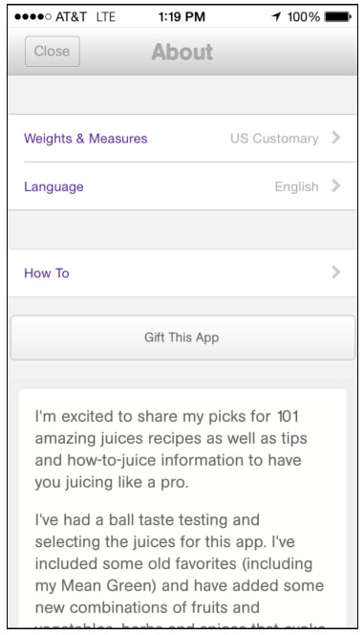Tap the How To chevron arrow
Image resolution: width=364 pixels, height=635 pixels.
[335, 273]
